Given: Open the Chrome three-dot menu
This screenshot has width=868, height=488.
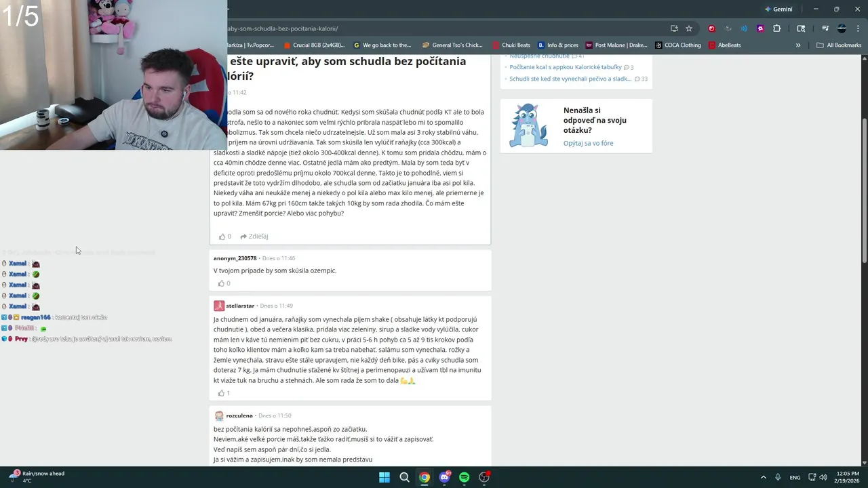Looking at the screenshot, I should [x=858, y=28].
